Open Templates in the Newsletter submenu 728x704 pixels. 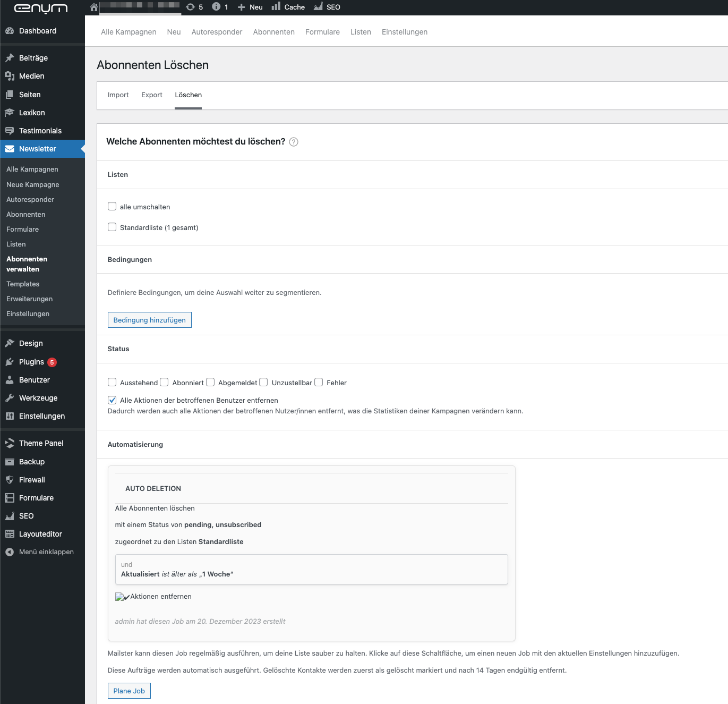(x=23, y=284)
